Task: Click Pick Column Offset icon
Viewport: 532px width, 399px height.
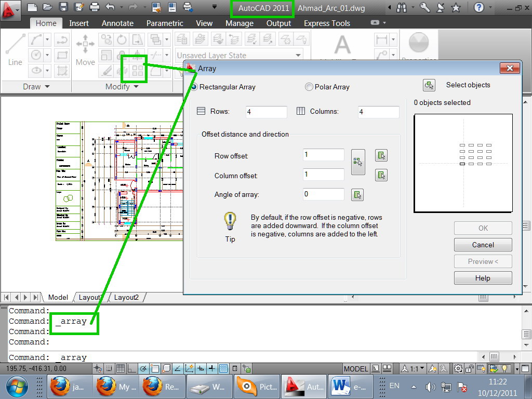Action: (381, 176)
